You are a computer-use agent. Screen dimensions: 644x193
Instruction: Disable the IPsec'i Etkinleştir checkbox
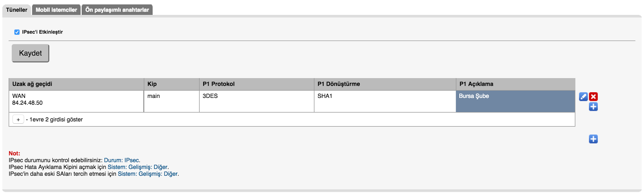tap(17, 32)
